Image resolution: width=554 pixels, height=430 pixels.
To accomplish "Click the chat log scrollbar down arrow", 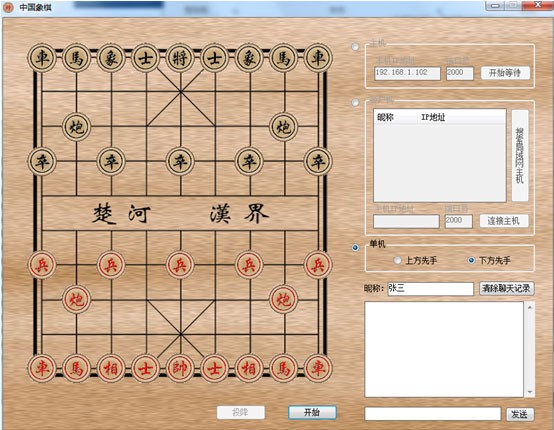I will click(x=530, y=392).
